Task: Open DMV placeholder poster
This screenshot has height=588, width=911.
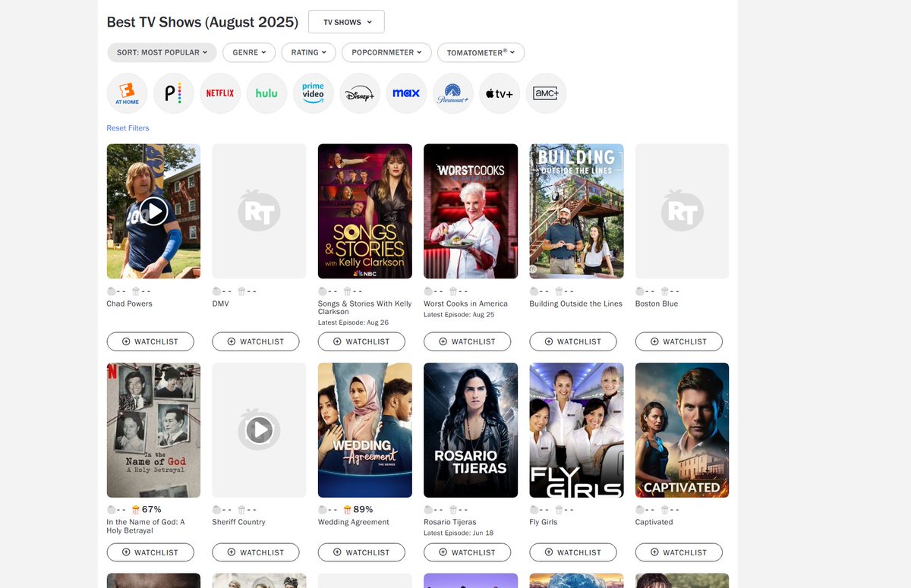Action: pos(259,211)
